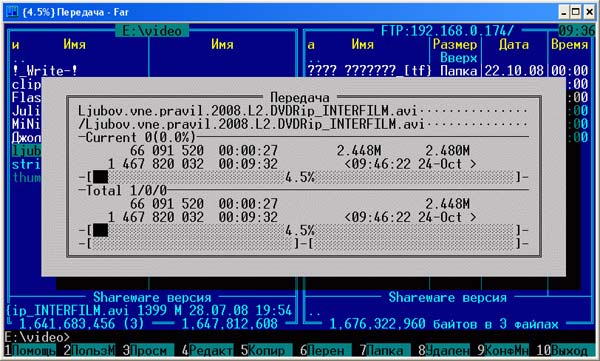Select the !_Write-! folder in left panel
Viewport: 600px width, 361px height.
point(45,71)
